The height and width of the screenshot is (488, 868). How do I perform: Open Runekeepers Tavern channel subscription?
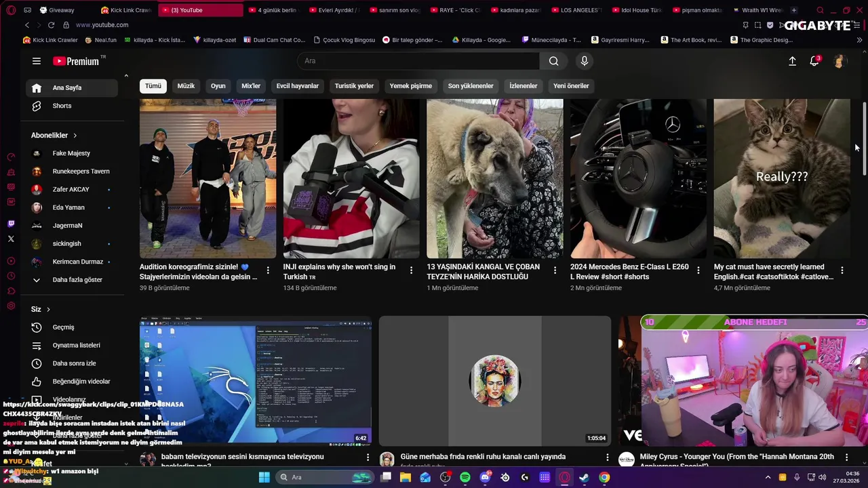point(72,171)
